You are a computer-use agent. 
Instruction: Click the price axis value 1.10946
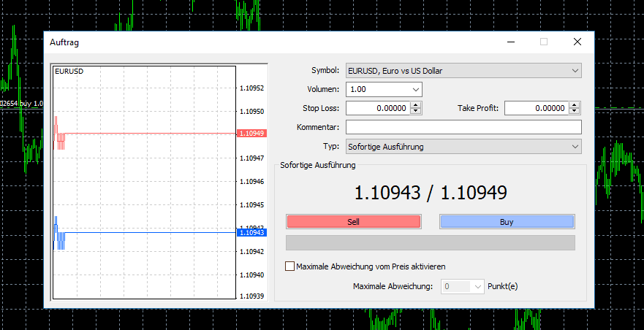[x=251, y=181]
